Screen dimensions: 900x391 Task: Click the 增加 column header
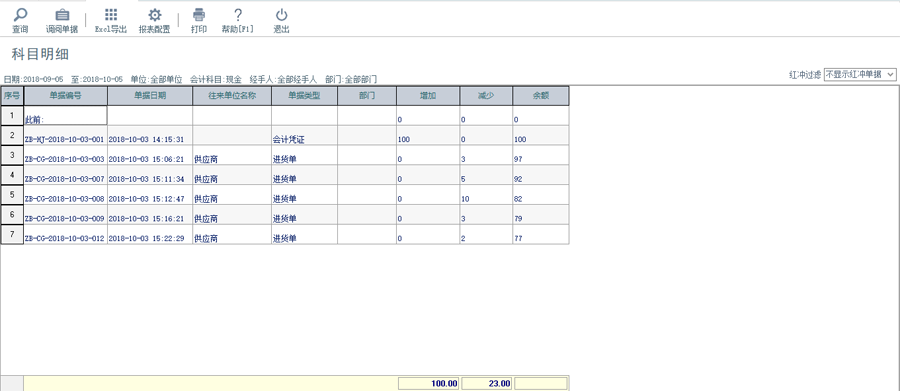tap(428, 96)
